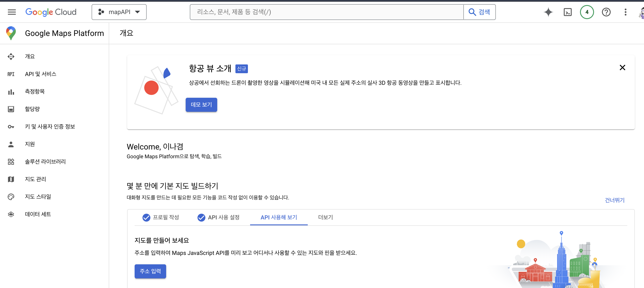Click the 데모 보기 button

[x=201, y=105]
